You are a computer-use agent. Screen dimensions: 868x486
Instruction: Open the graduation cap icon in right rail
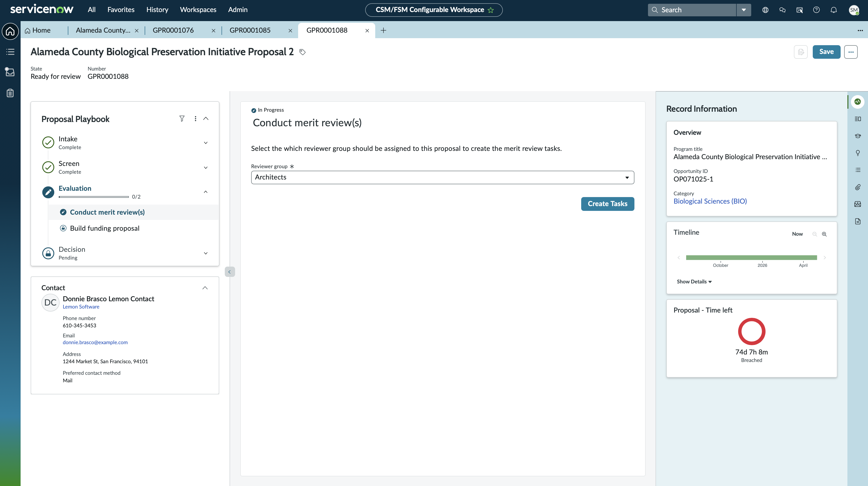click(x=857, y=136)
